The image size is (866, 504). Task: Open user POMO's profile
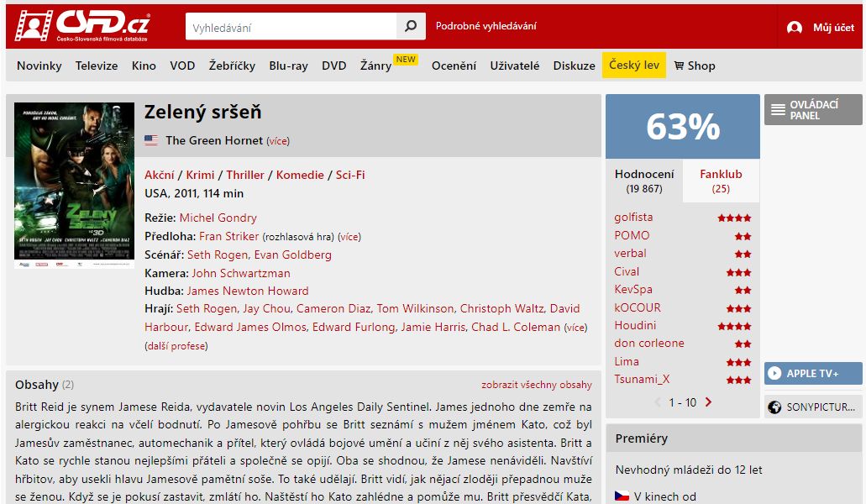(632, 235)
